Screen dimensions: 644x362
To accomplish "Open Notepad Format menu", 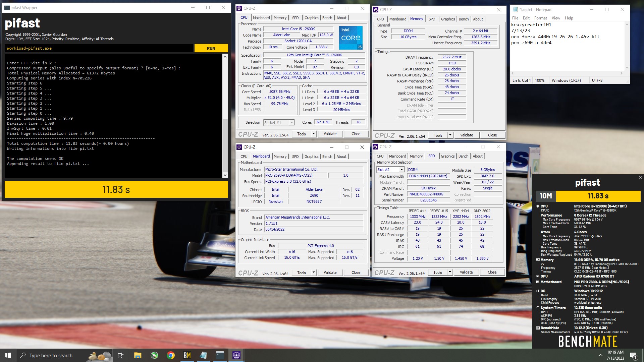I will click(x=540, y=18).
